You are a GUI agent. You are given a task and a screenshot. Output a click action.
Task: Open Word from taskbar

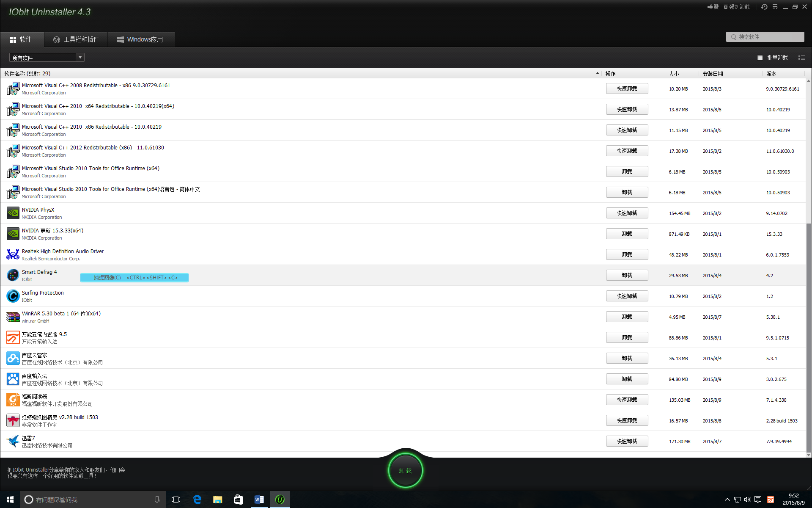[x=259, y=500]
